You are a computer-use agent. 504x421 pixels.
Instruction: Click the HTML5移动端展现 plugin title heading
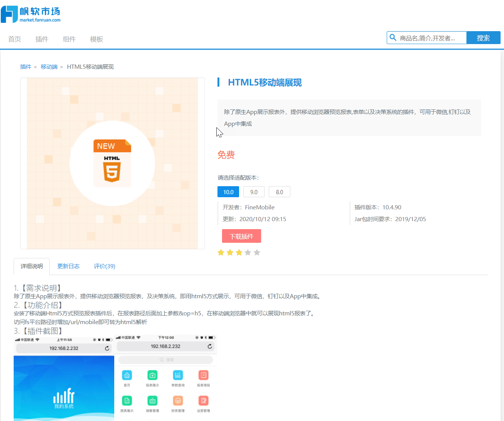[265, 82]
